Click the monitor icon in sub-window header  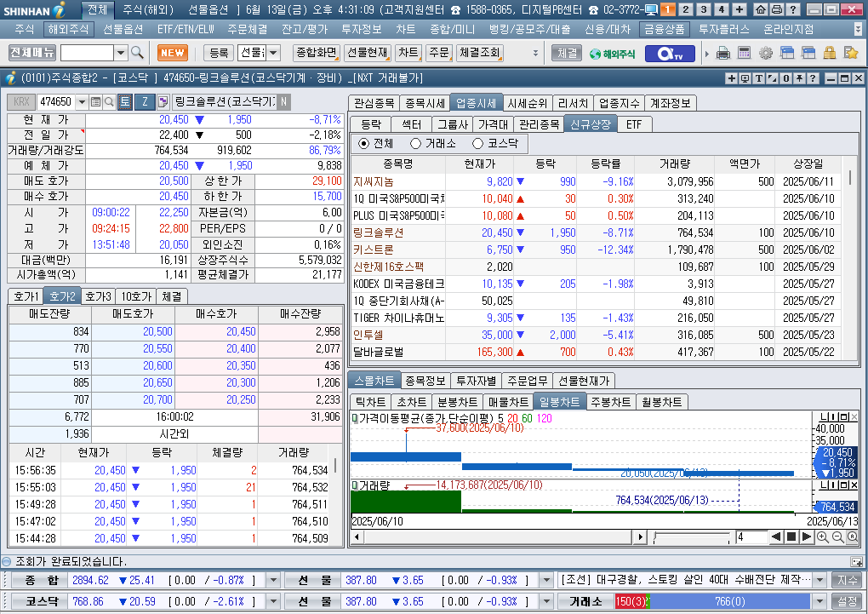pyautogui.click(x=745, y=78)
